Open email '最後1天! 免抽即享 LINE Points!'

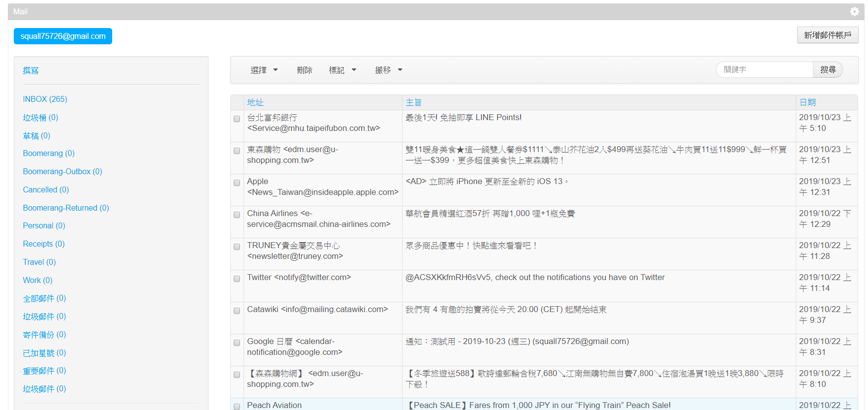click(464, 117)
